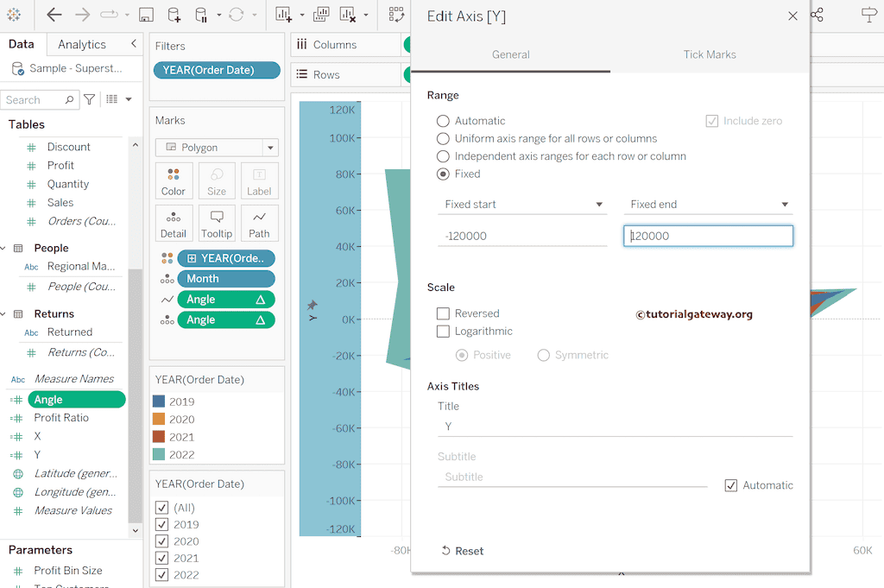Switch to the Tick Marks tab
Screen dimensions: 884x588
pos(710,54)
